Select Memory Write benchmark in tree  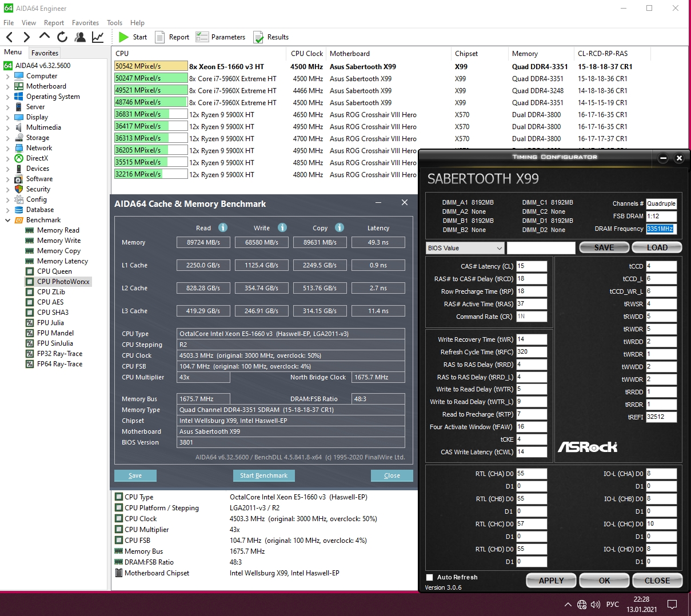58,241
